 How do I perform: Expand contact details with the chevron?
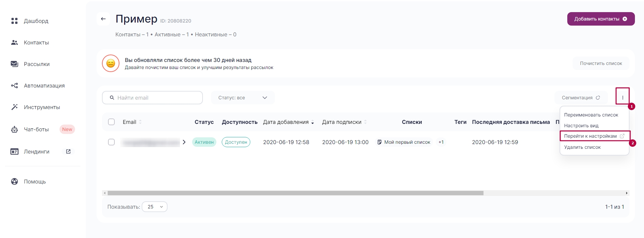184,142
